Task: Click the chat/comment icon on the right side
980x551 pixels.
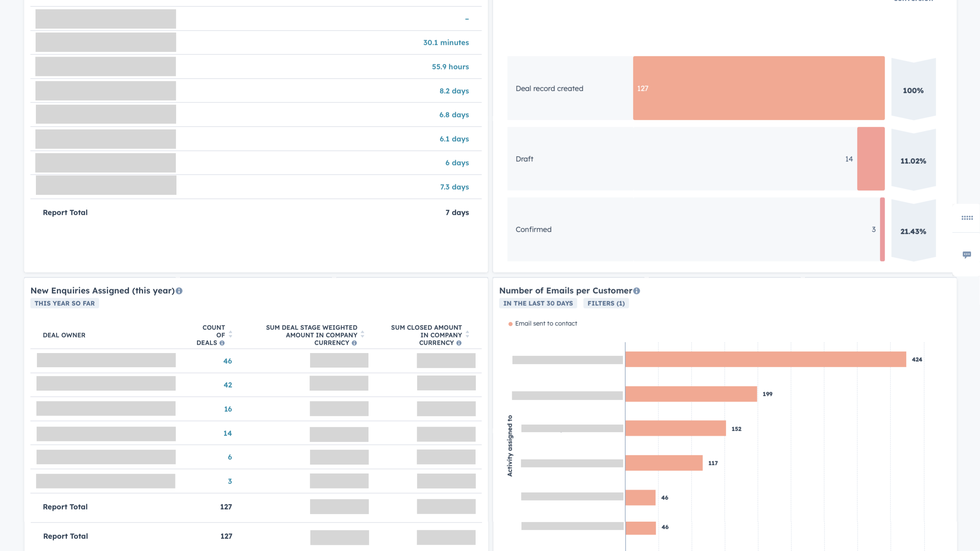Action: [x=967, y=254]
